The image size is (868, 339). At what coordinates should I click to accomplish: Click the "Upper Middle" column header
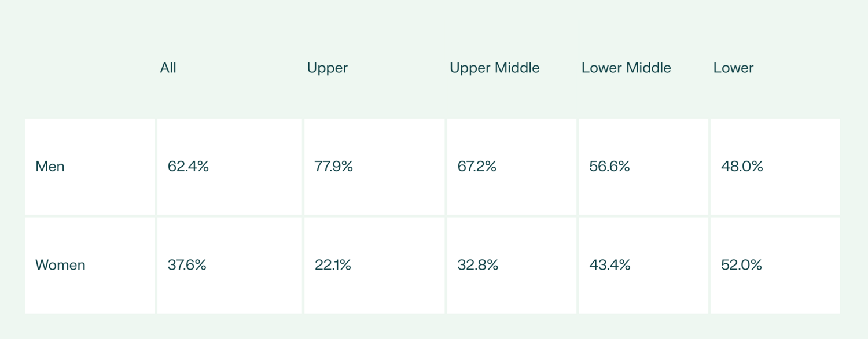tap(494, 68)
